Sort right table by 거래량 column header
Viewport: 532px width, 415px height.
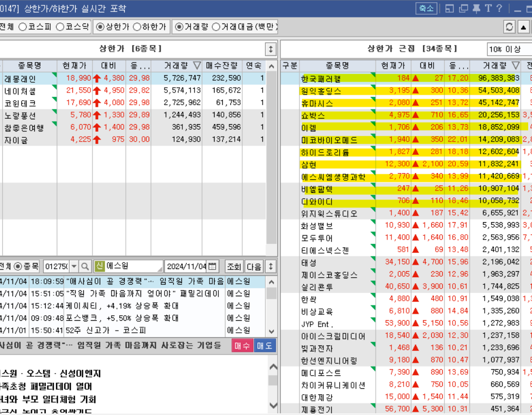click(495, 65)
